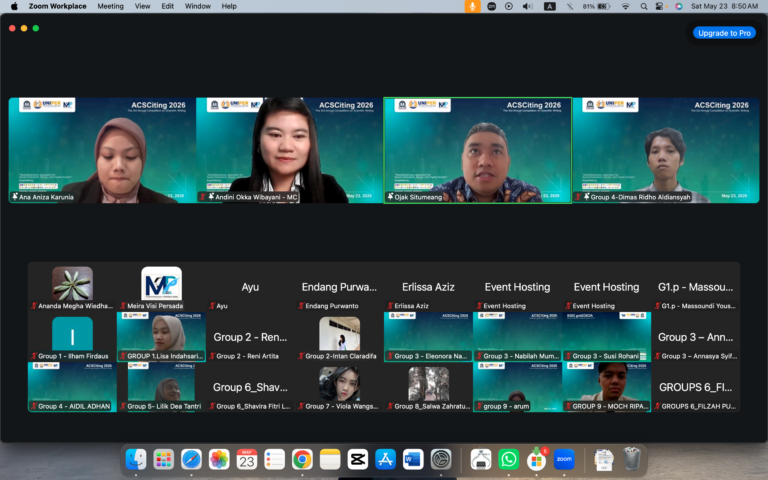Launch Microsoft Word from the Dock
This screenshot has height=480, width=768.
[413, 459]
